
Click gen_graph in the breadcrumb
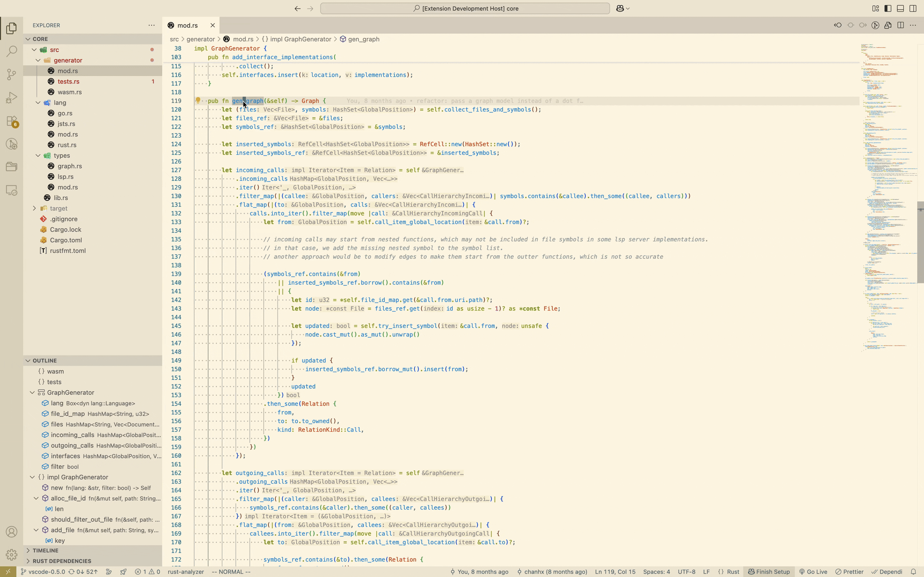[364, 39]
